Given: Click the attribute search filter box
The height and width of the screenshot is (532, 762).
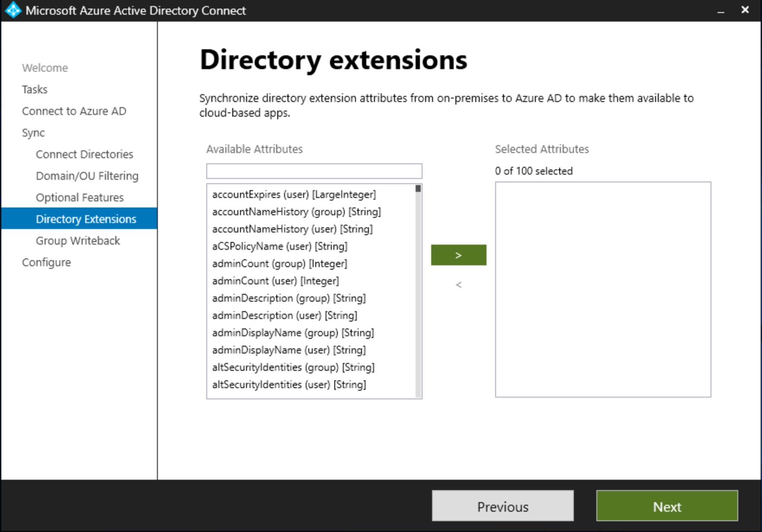Looking at the screenshot, I should point(314,171).
